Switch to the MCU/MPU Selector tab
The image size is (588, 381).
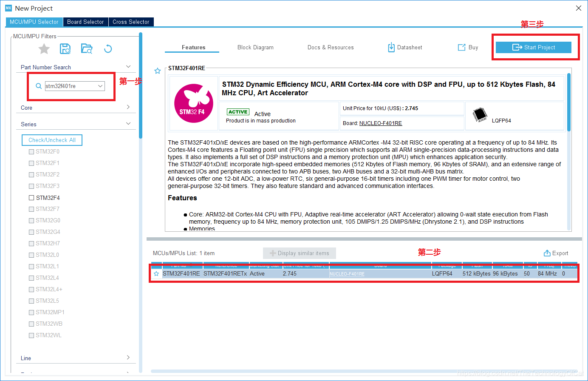coord(34,22)
